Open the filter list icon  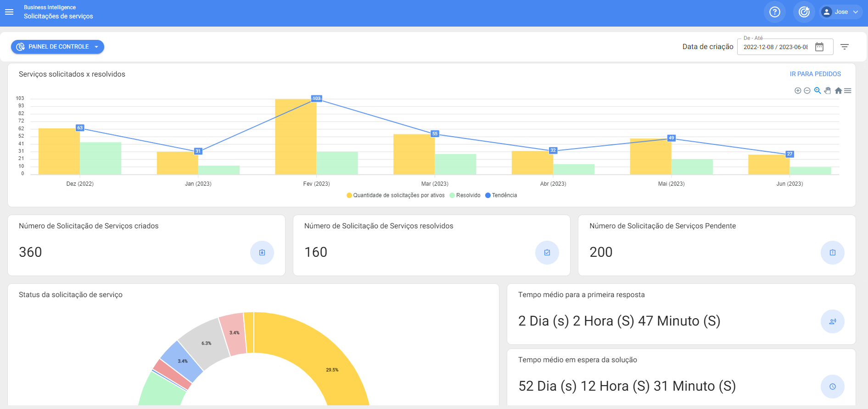coord(845,47)
